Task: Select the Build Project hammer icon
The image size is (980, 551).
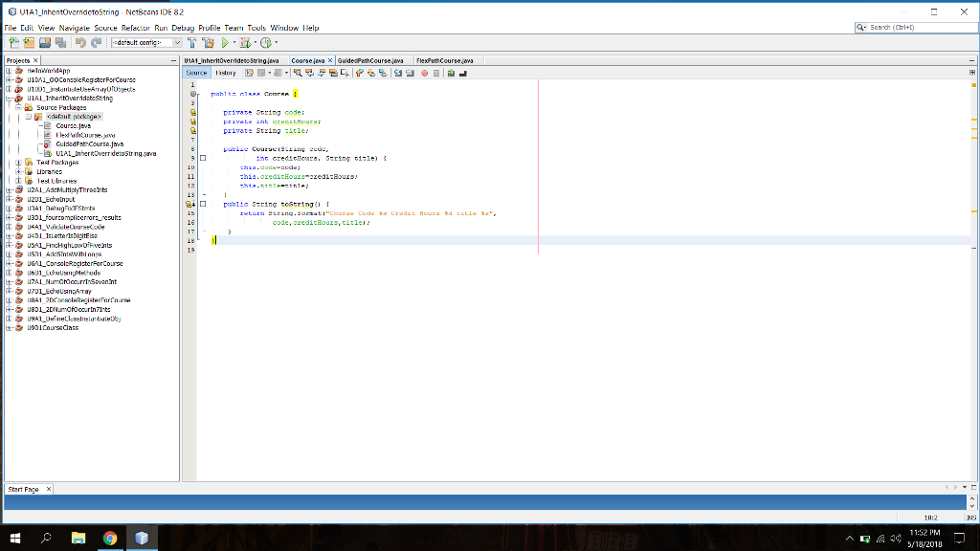Action: (191, 43)
